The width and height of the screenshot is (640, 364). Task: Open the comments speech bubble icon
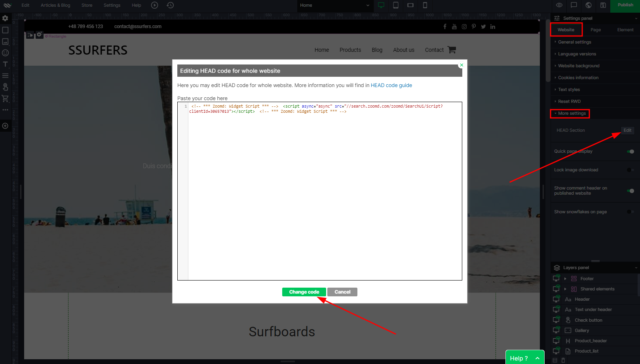point(574,5)
